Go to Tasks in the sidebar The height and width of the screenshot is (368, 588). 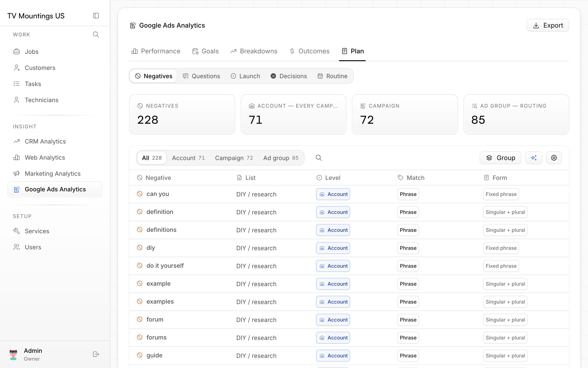click(55, 84)
